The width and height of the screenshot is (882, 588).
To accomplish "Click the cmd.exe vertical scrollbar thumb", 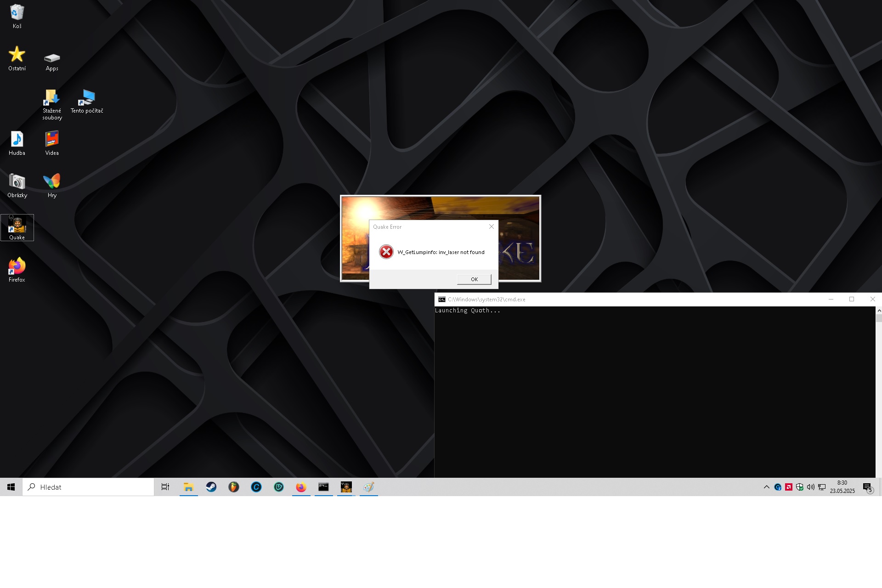I will pyautogui.click(x=879, y=318).
